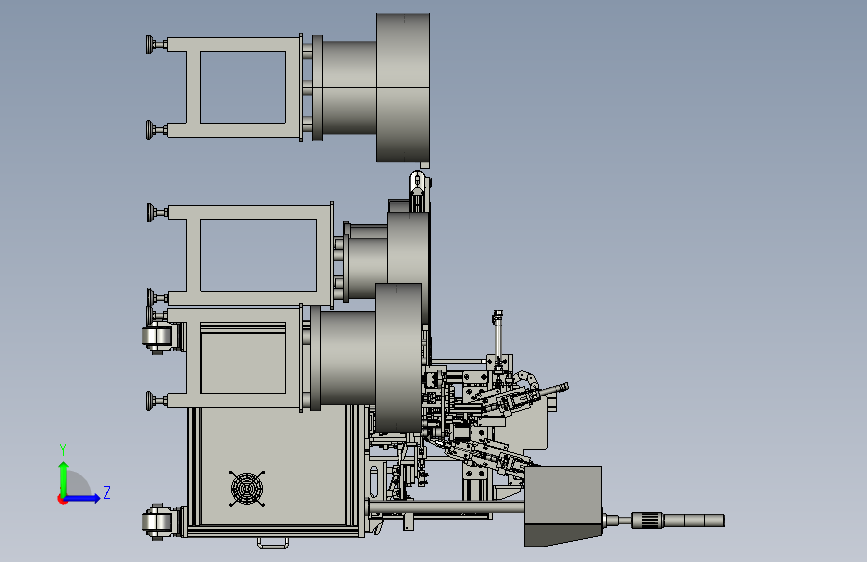Click the blue Z axis arrow of the triad
The image size is (867, 562).
[x=83, y=498]
